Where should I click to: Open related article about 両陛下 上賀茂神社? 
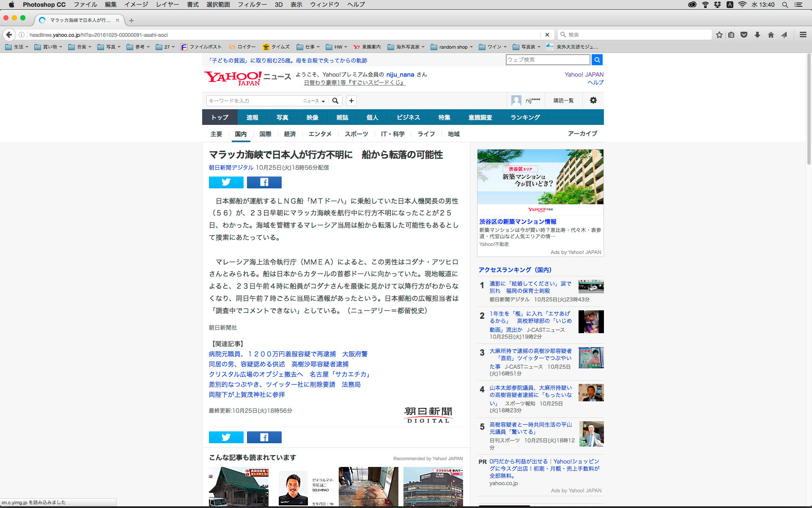247,395
